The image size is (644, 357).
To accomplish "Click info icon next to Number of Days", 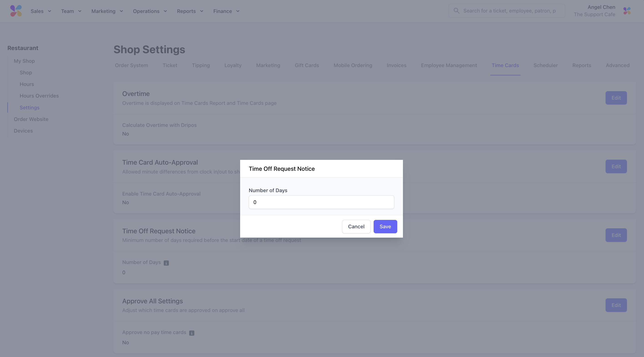I will (x=166, y=263).
